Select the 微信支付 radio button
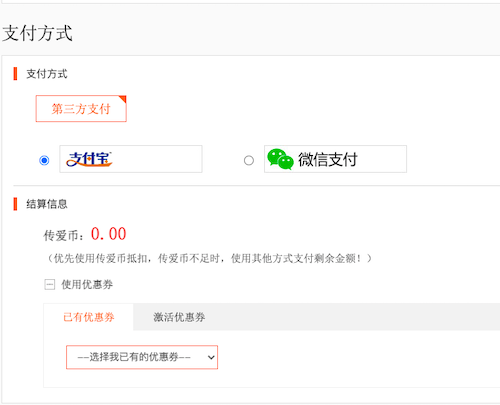 249,160
